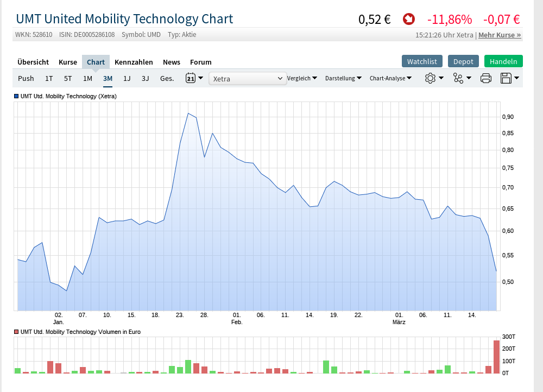Click the -0,07 € change value
Viewport: 543px width, 392px height.
pos(501,20)
